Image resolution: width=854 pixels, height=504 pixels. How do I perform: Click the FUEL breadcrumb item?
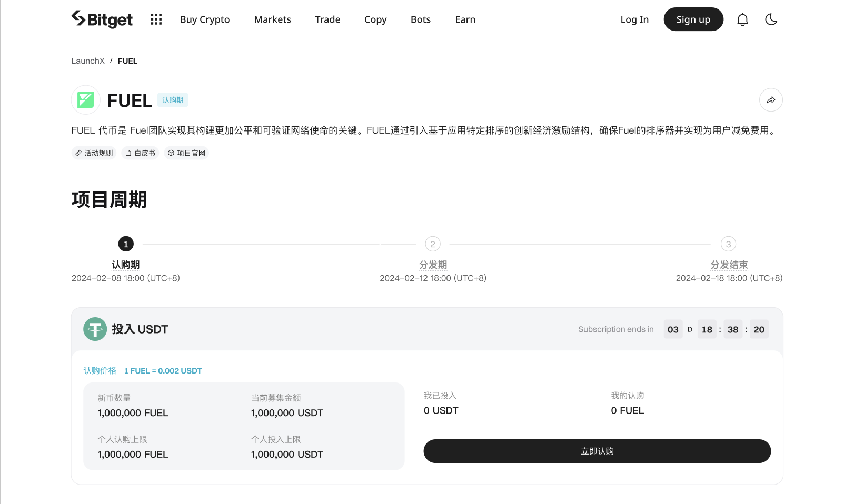pyautogui.click(x=127, y=61)
